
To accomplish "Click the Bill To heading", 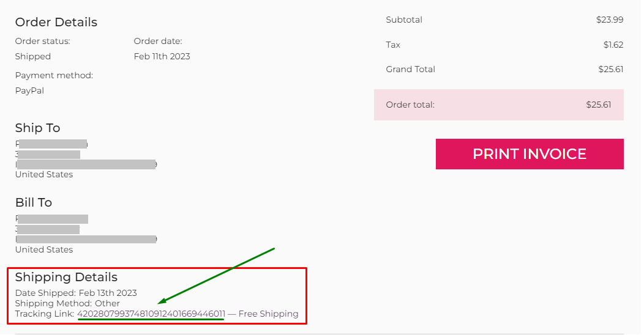I will (x=34, y=202).
